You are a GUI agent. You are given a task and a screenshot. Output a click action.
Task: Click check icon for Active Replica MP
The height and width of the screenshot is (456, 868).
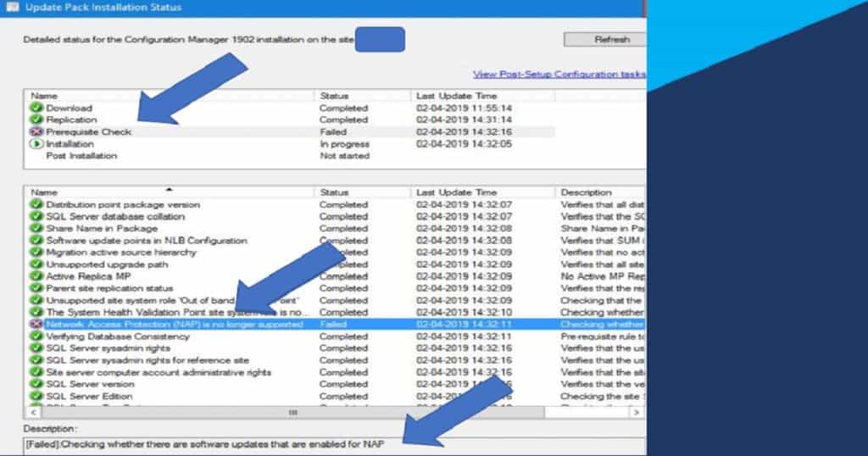[x=36, y=276]
